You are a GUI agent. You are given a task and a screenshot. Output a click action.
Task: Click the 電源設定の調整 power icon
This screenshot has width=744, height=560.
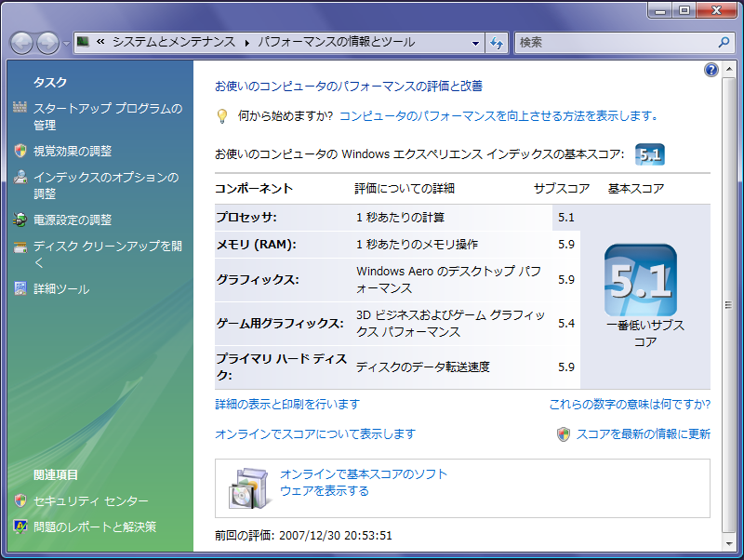(x=20, y=220)
